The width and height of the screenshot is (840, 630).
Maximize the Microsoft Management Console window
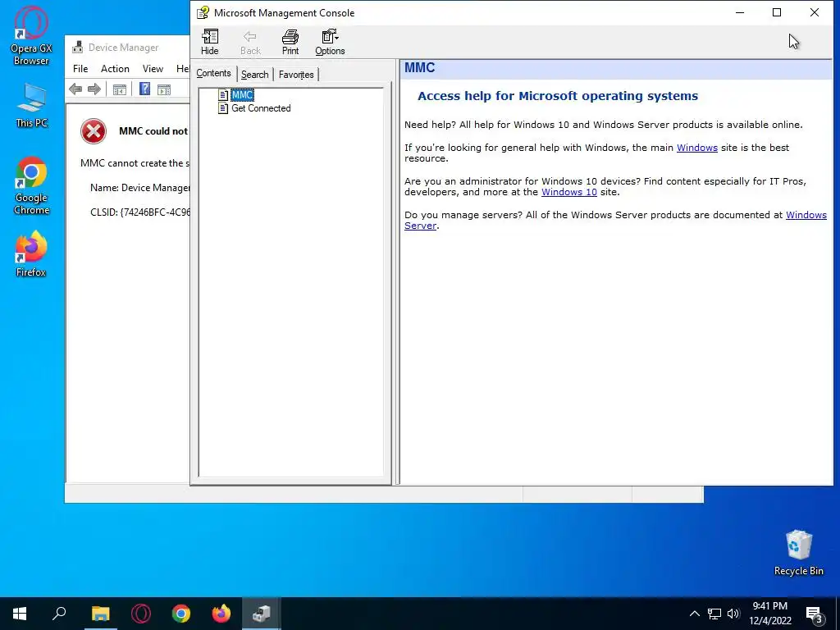(x=777, y=12)
